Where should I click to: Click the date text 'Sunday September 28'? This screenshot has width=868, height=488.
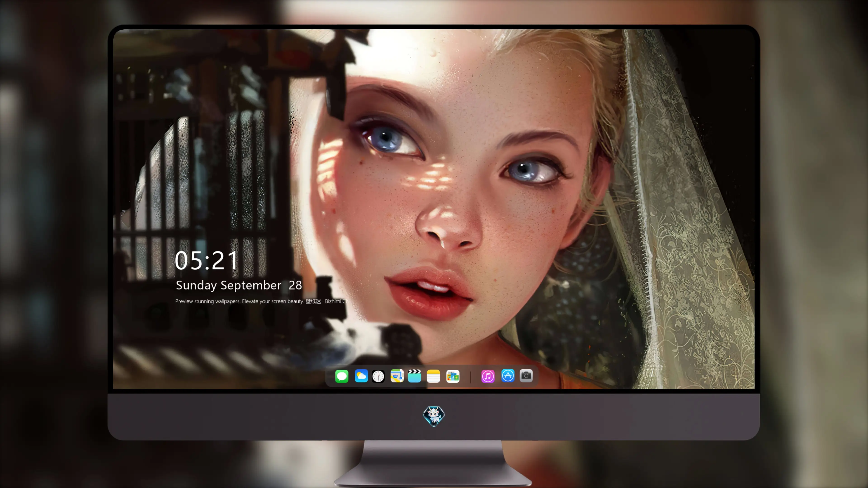238,285
